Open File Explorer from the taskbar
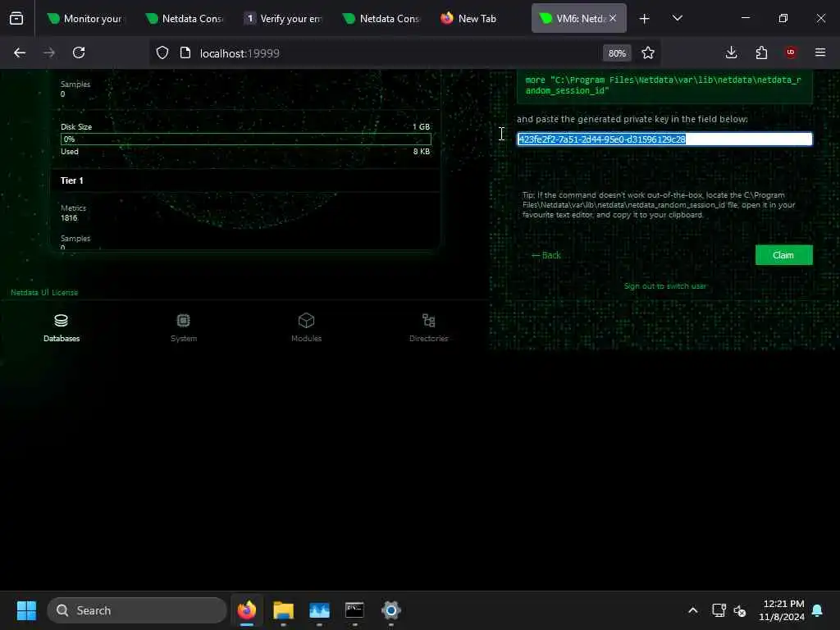Image resolution: width=840 pixels, height=630 pixels. coord(283,610)
